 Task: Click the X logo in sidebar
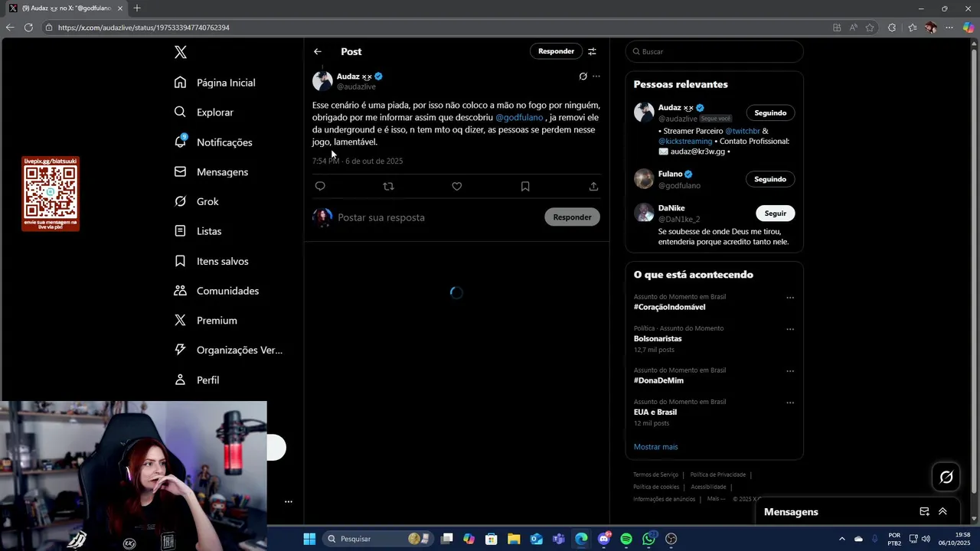pyautogui.click(x=180, y=52)
